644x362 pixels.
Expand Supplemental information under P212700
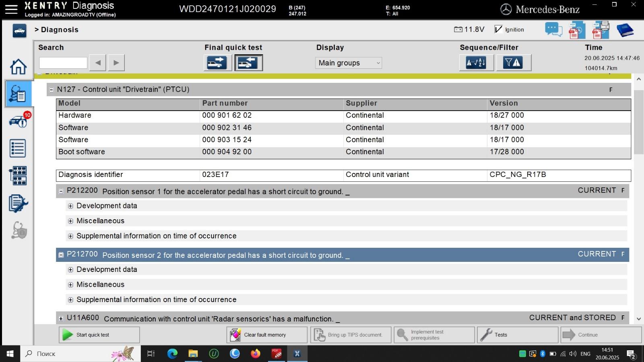[70, 300]
